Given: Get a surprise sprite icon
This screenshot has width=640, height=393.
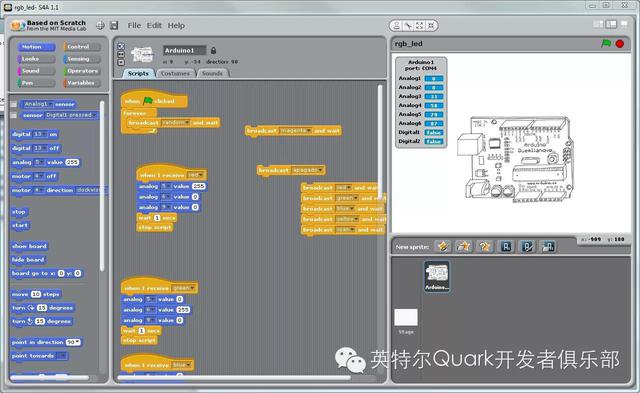Looking at the screenshot, I should click(x=484, y=246).
